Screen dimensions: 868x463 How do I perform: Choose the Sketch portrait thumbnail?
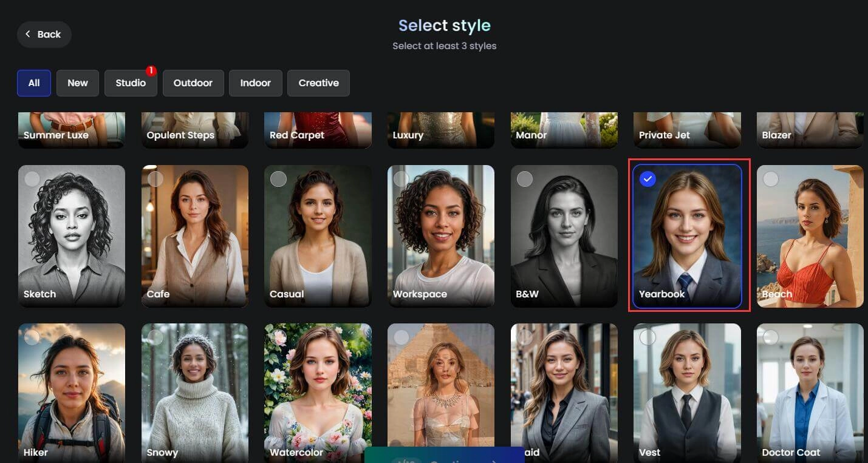[72, 237]
